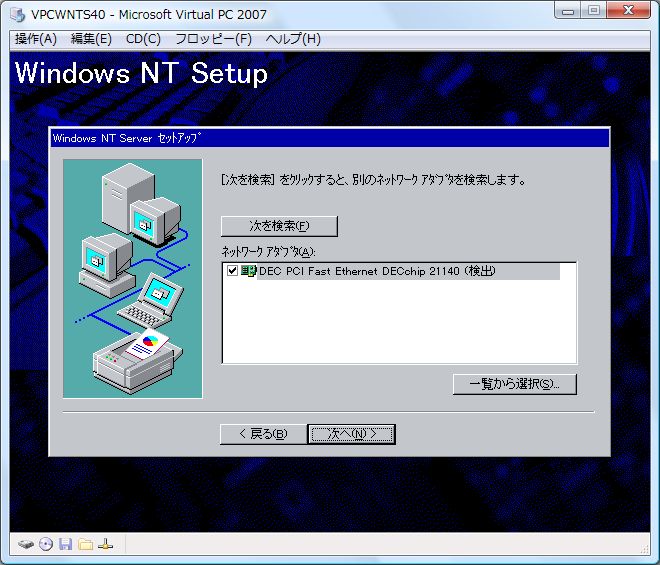Open the 編集(E) menu
This screenshot has height=565, width=660.
click(91, 39)
